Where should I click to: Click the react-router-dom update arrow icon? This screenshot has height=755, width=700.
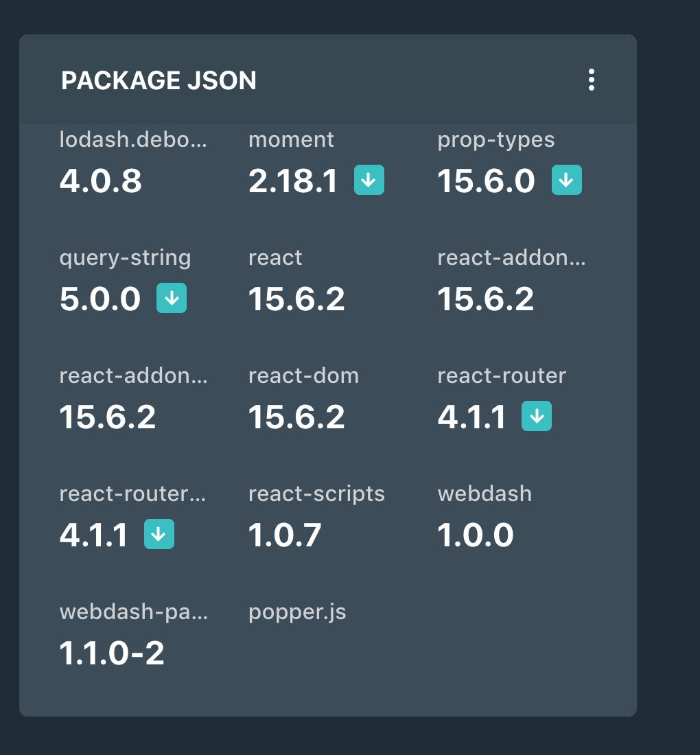coord(159,534)
